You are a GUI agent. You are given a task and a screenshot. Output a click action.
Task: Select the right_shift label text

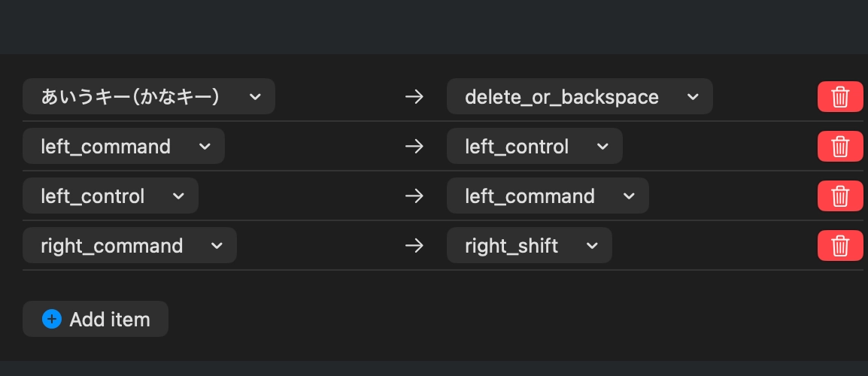tap(511, 246)
